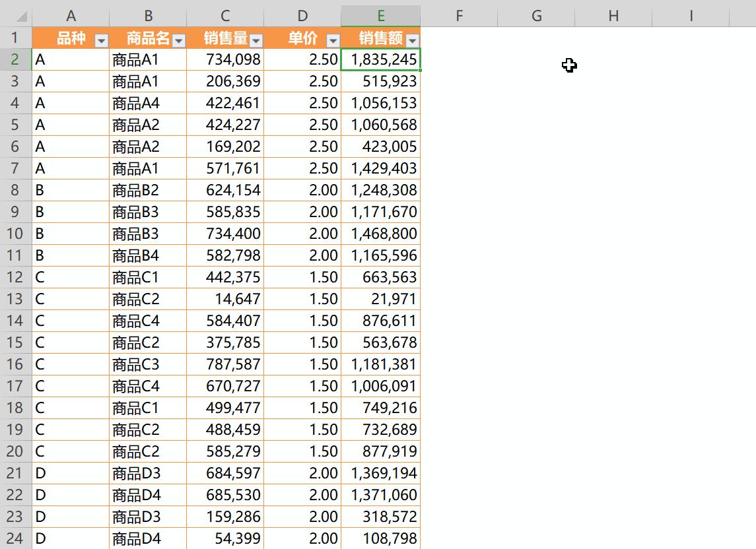Select row 7 header
This screenshot has height=549, width=756.
click(x=15, y=168)
